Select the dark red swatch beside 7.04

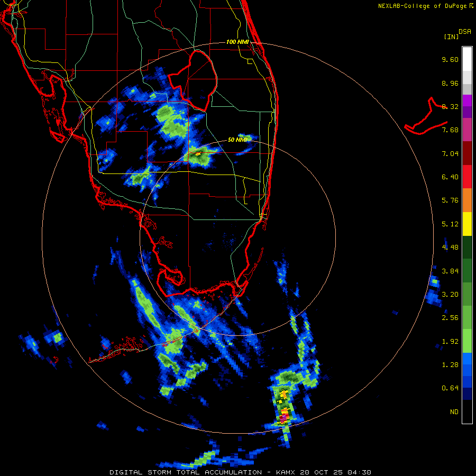click(x=467, y=153)
